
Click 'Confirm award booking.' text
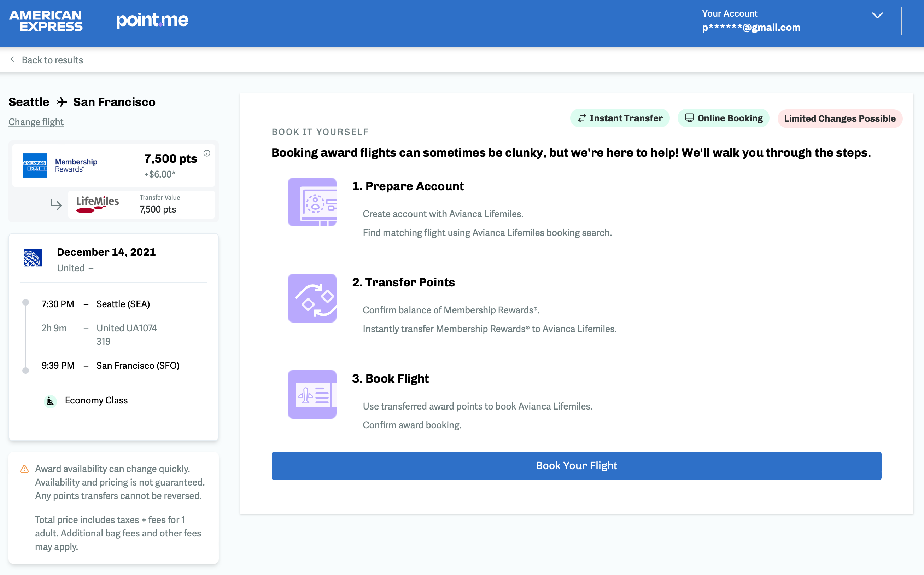tap(412, 425)
